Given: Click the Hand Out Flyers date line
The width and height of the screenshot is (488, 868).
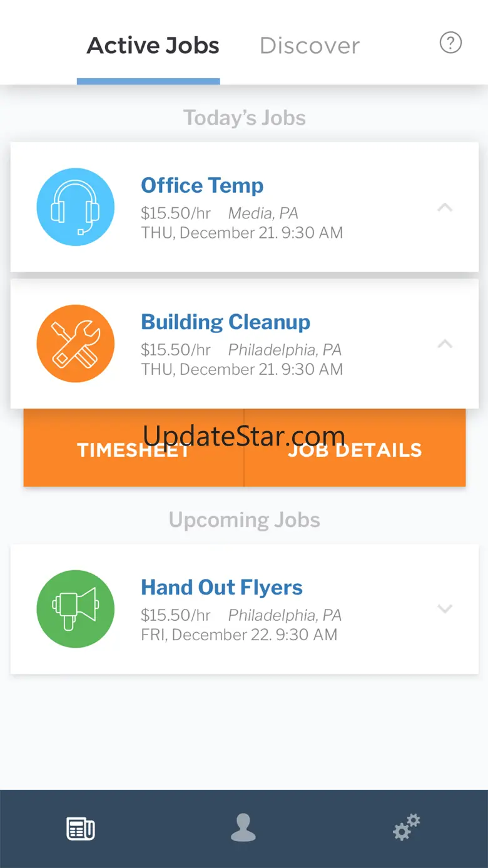Looking at the screenshot, I should pyautogui.click(x=239, y=635).
